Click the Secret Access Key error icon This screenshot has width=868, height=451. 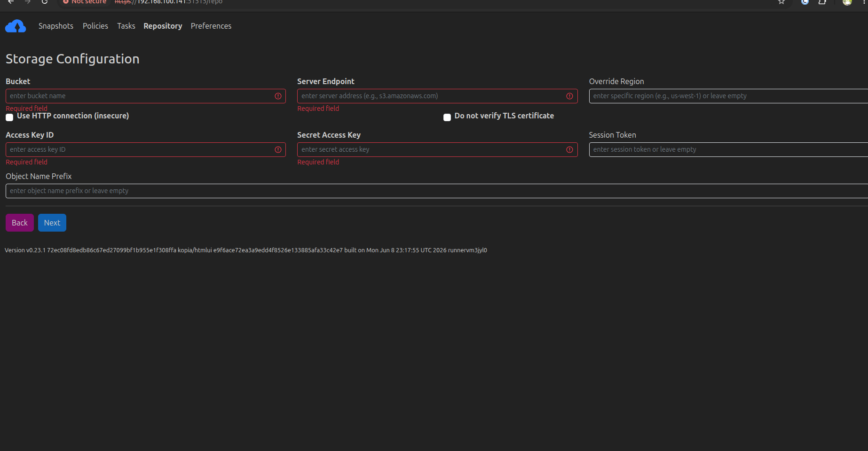click(569, 149)
